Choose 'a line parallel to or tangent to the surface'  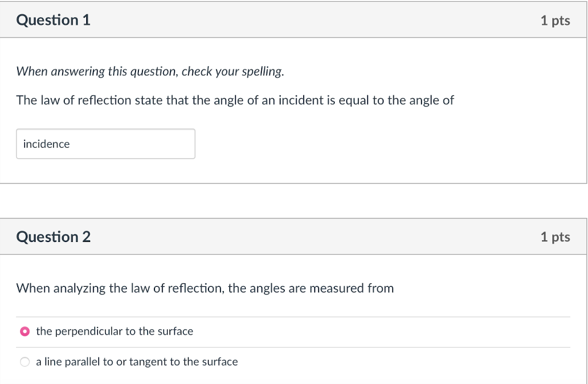[25, 362]
